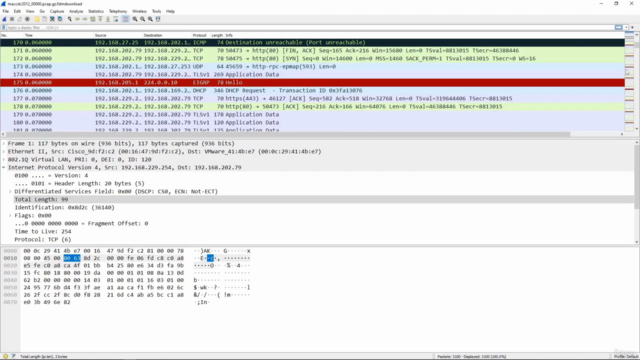Viewport: 640px width, 360px height.
Task: Jump to the first packet
Action: 100,19
